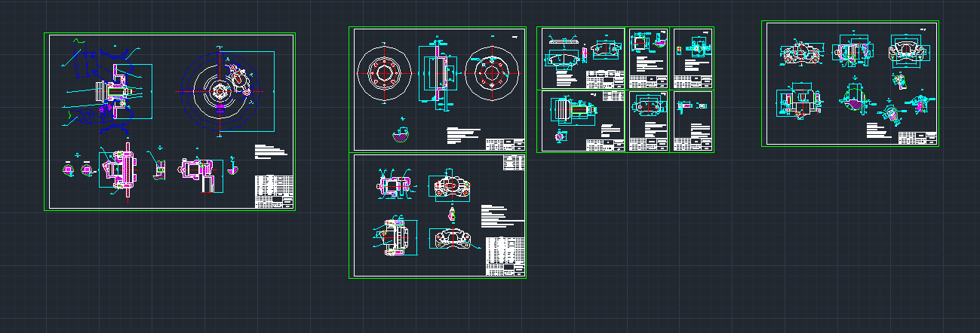The image size is (980, 333).
Task: Open the brake pad drawing sheet
Action: (581, 59)
